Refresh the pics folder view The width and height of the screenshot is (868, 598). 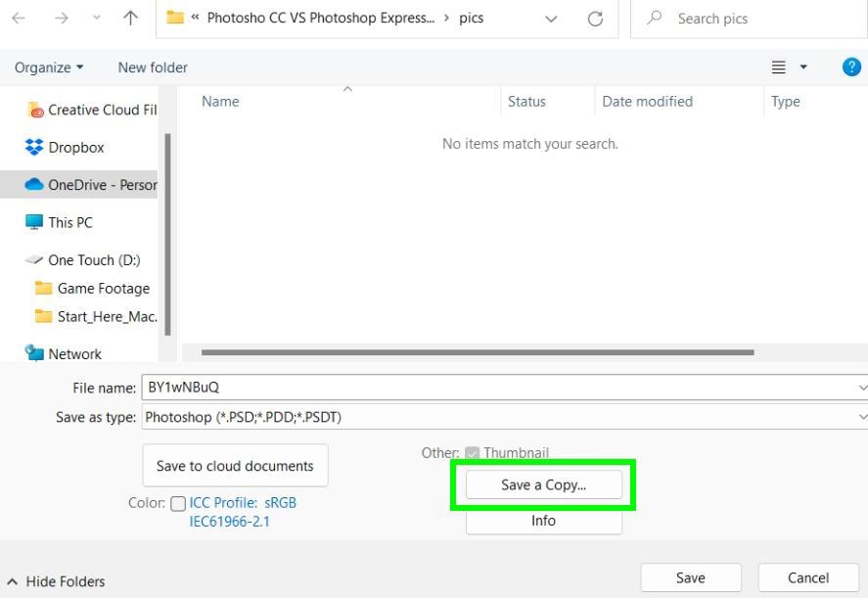pyautogui.click(x=595, y=19)
